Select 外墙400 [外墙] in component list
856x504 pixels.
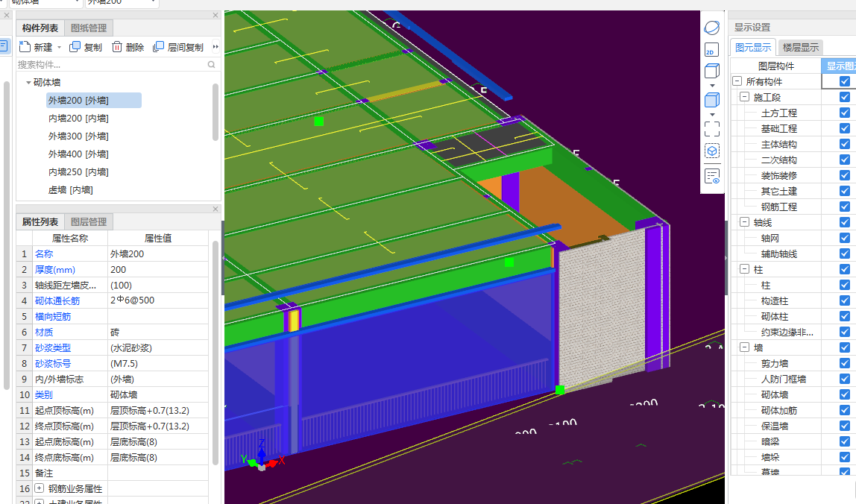78,154
